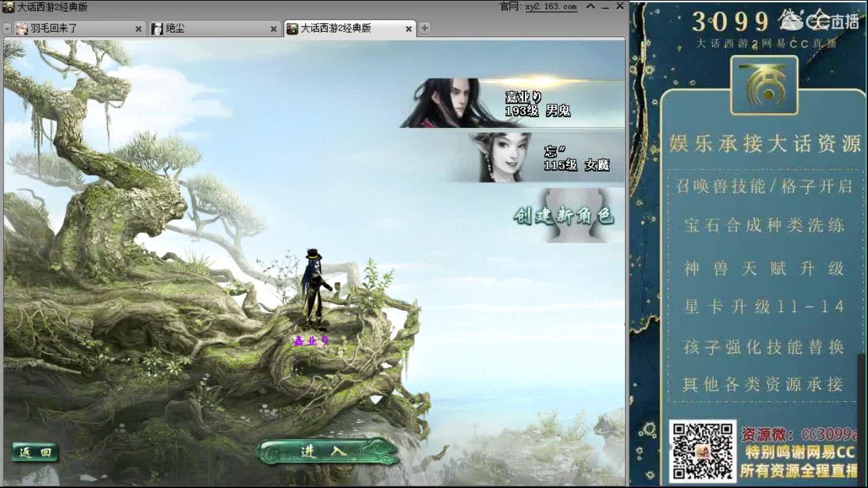The height and width of the screenshot is (488, 868).
Task: Collapse window with the up-arrow title icon
Action: click(x=590, y=7)
